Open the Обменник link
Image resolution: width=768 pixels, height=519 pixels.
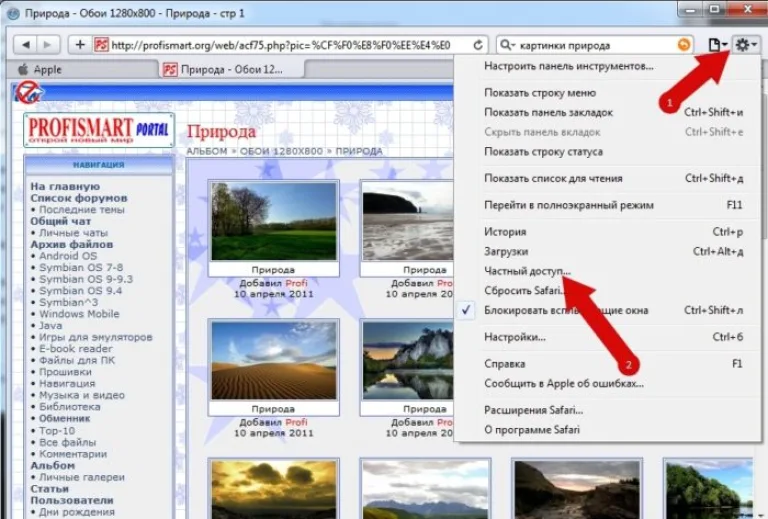coord(65,419)
